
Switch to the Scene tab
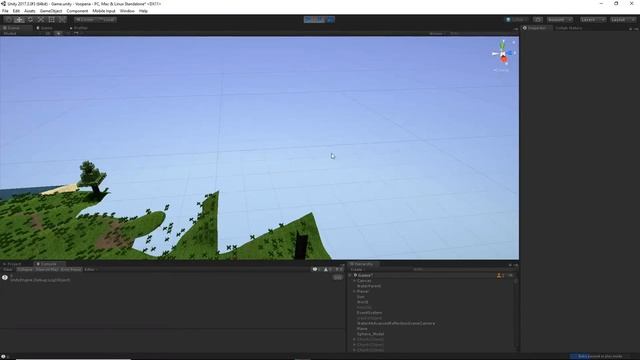click(x=16, y=28)
